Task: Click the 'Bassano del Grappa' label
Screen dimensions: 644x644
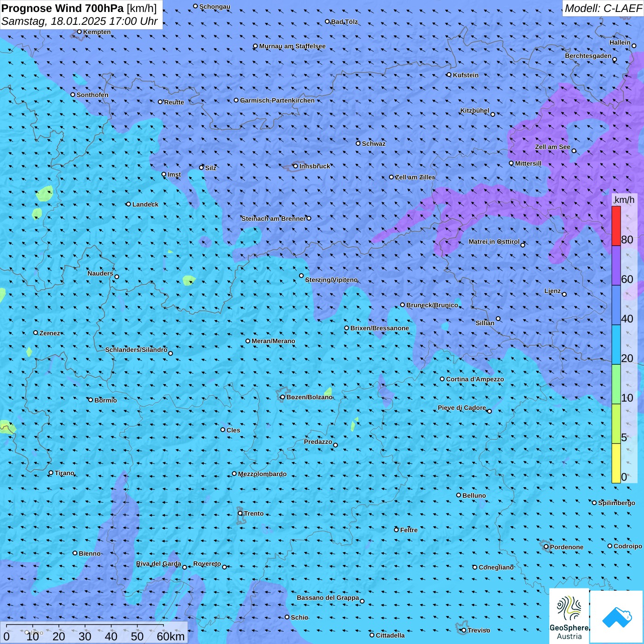Action: click(x=328, y=598)
